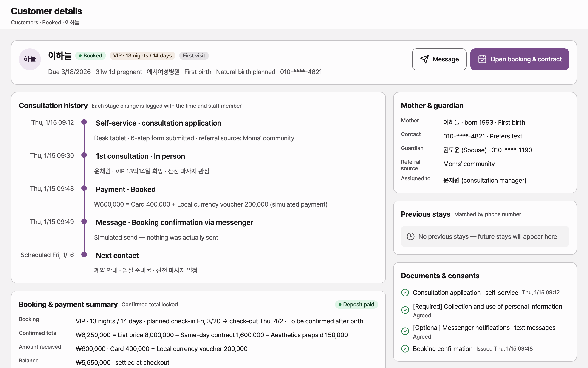The image size is (588, 368).
Task: Click the 'Self-service · consultation application' entry title
Action: coord(158,123)
